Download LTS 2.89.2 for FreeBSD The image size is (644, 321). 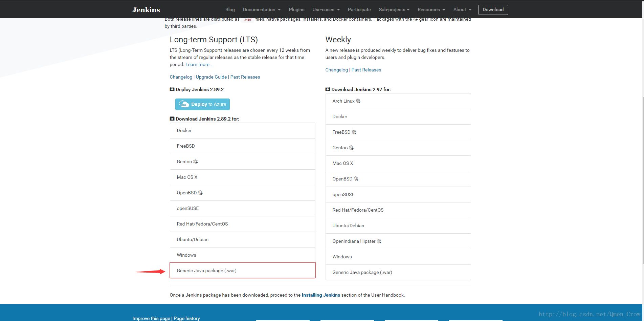click(242, 146)
